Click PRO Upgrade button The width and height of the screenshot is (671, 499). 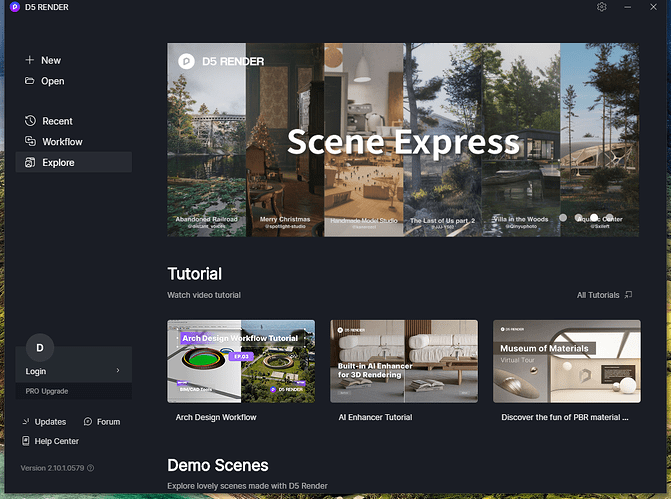pos(74,391)
